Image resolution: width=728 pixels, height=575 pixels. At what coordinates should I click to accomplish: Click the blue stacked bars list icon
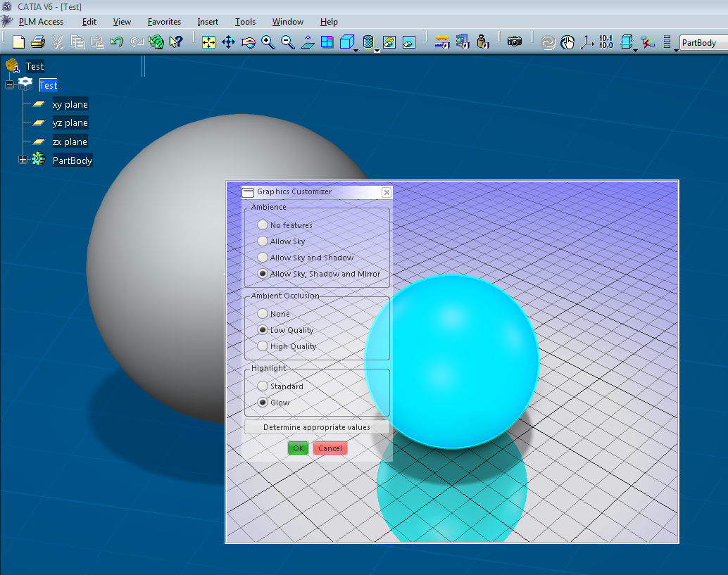click(667, 42)
